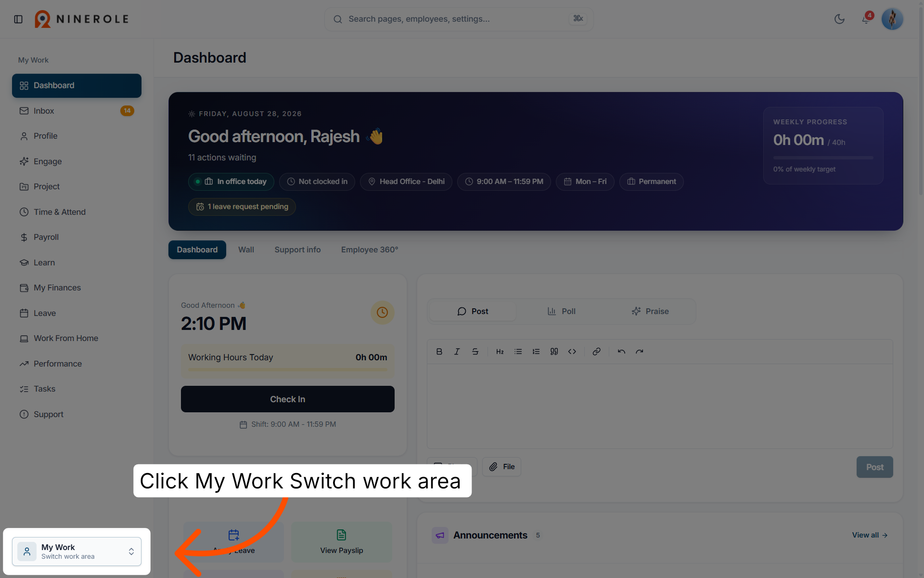
Task: Open Performance in sidebar
Action: point(77,364)
